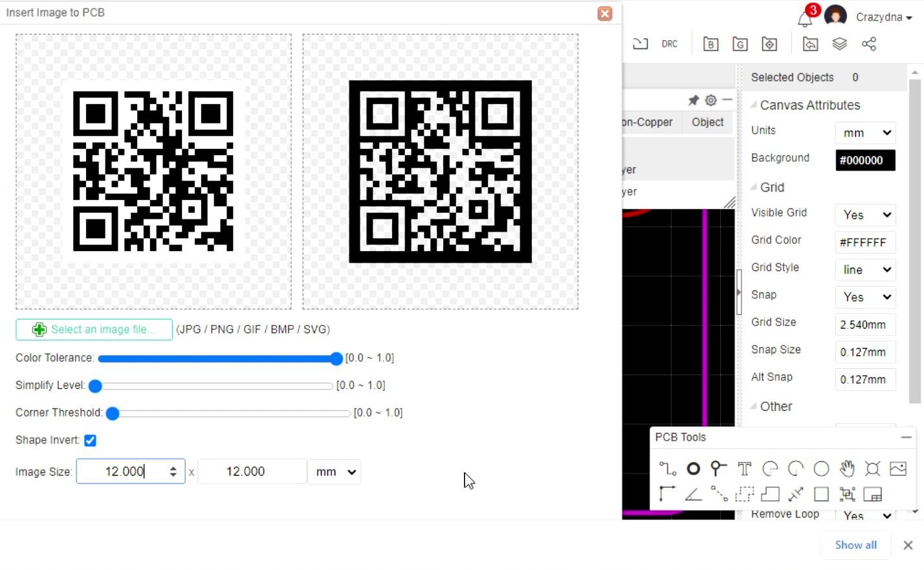Screen dimensions: 924x570
Task: Open the Snap dropdown
Action: pos(865,297)
